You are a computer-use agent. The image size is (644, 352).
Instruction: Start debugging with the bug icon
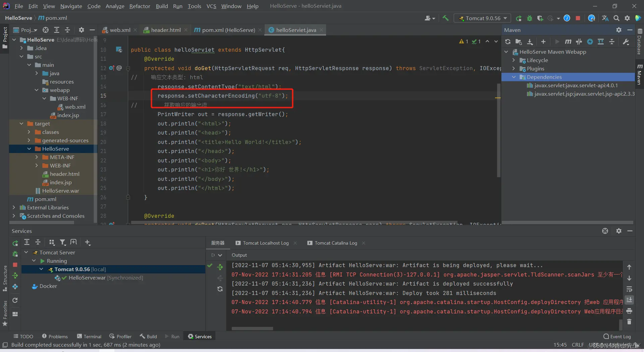pyautogui.click(x=530, y=18)
